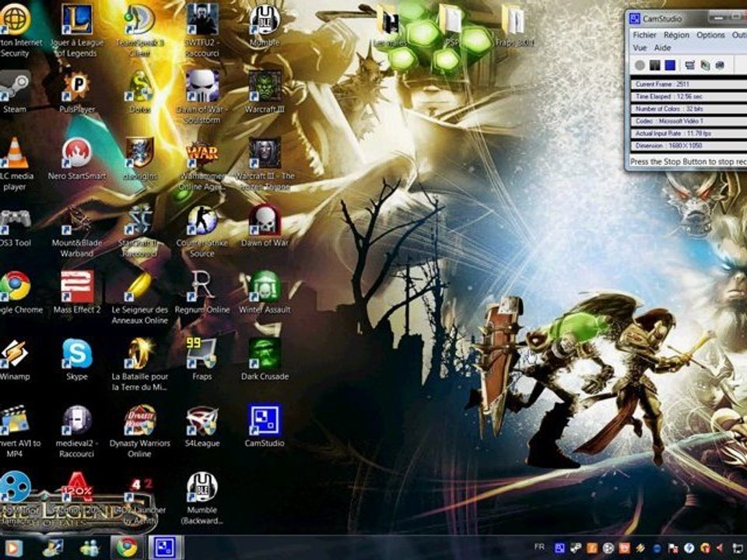Select the Winamp desktop icon
The width and height of the screenshot is (747, 560).
[x=14, y=359]
